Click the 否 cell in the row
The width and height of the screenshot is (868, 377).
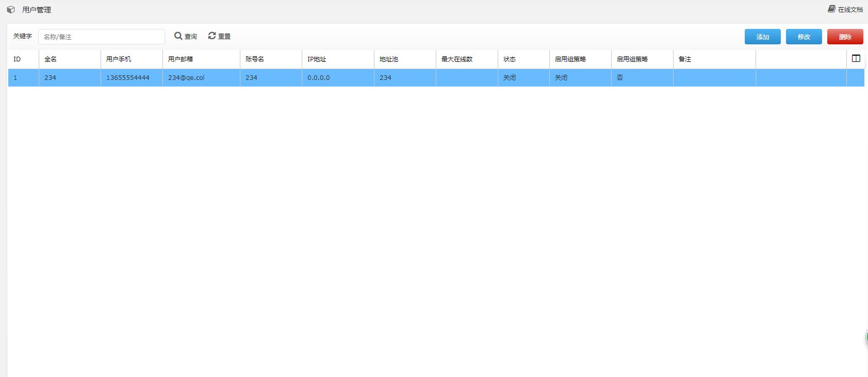click(x=642, y=78)
